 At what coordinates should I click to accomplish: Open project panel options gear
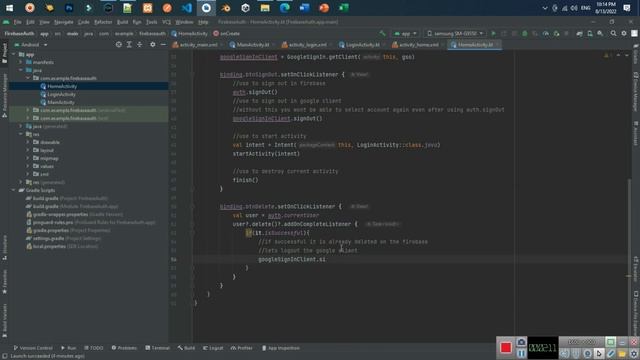[x=153, y=44]
